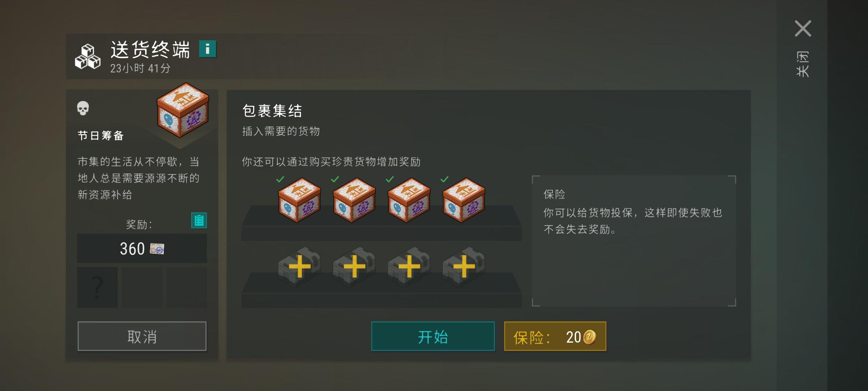868x391 pixels.
Task: Select the second festival crate on shelf
Action: coord(354,200)
